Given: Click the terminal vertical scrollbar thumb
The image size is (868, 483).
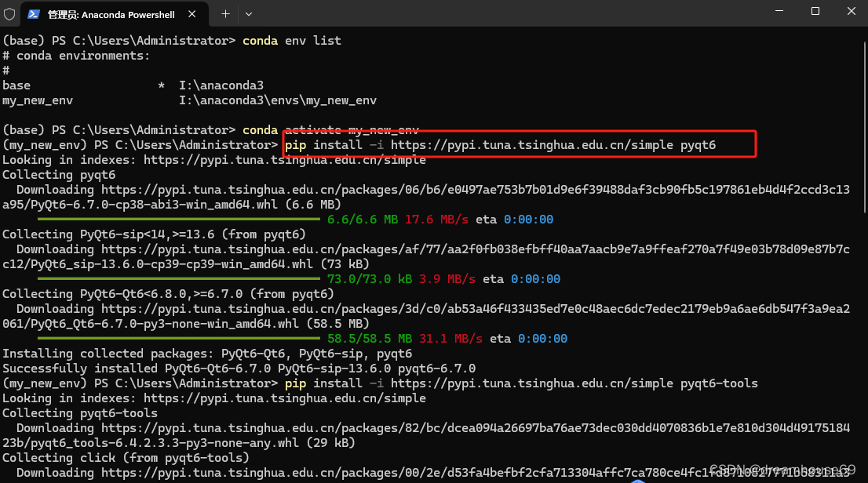Looking at the screenshot, I should [864, 126].
